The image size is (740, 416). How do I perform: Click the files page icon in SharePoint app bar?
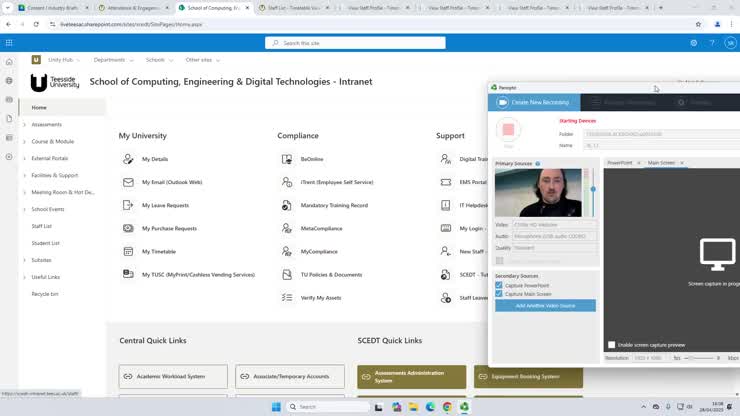(x=9, y=119)
